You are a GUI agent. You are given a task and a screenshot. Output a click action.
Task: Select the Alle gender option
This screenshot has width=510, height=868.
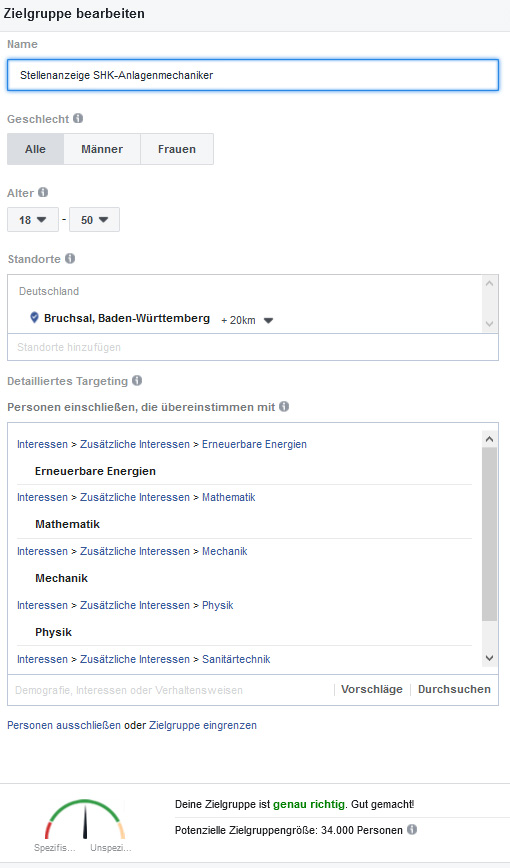35,149
